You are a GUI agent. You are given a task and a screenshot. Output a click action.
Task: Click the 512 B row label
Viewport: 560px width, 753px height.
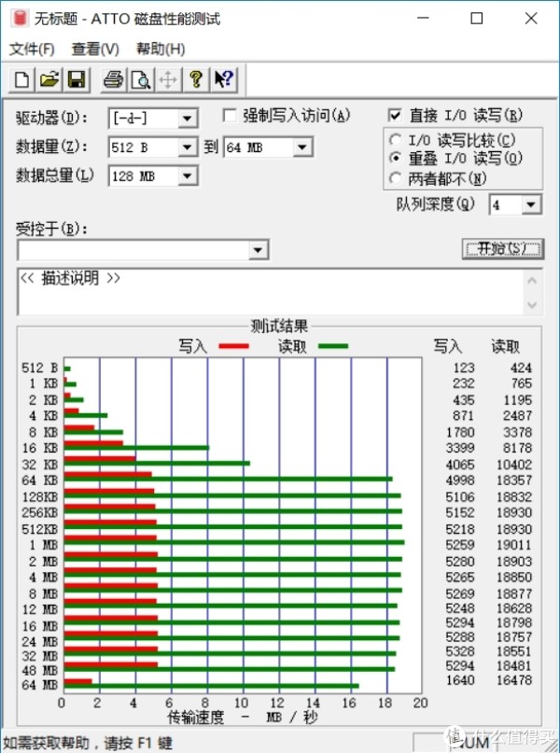40,368
